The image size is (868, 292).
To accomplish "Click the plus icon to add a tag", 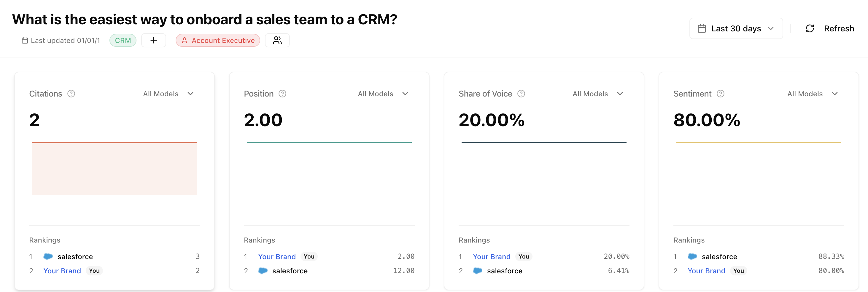I will pos(154,40).
